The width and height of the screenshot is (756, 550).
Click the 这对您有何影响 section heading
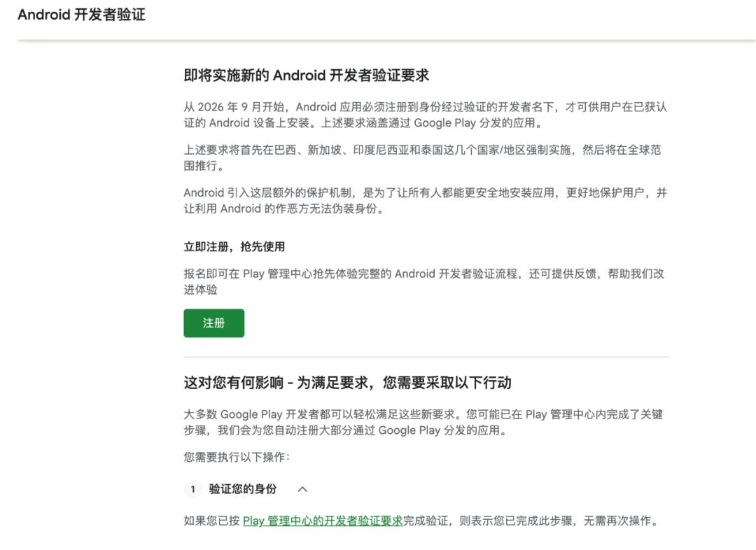click(x=347, y=383)
